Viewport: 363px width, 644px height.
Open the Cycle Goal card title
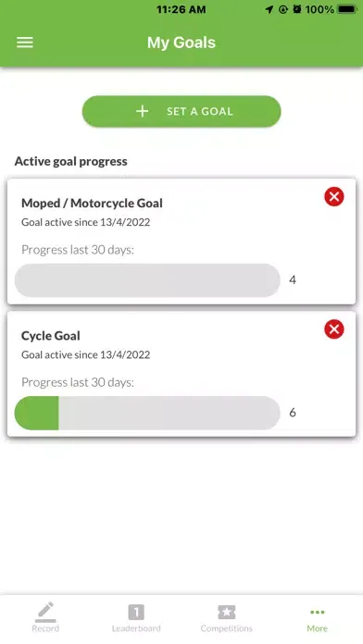coord(51,336)
